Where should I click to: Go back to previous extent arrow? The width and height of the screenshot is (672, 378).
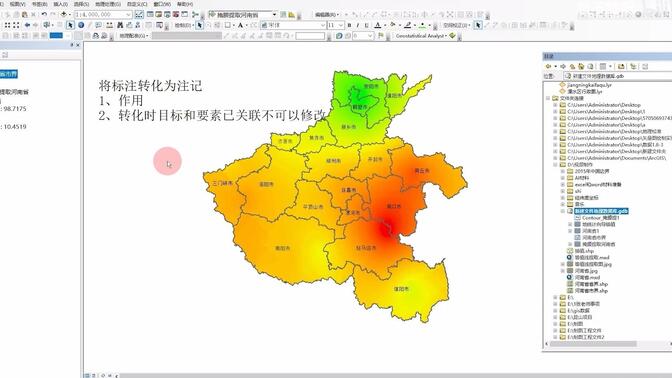[27, 25]
